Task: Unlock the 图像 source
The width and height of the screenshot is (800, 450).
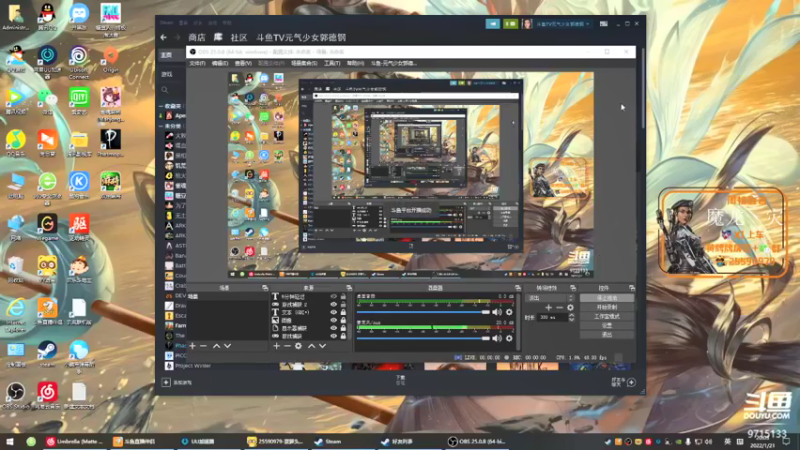Action: point(343,320)
